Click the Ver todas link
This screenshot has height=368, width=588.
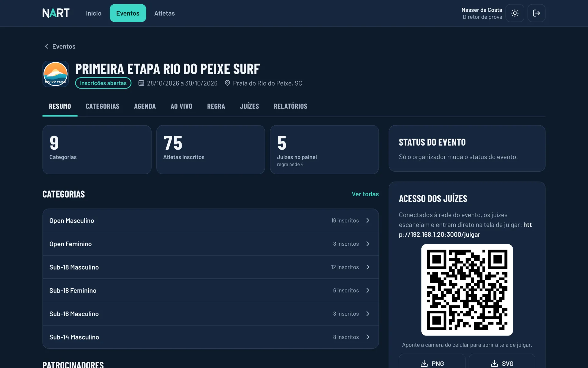[365, 194]
